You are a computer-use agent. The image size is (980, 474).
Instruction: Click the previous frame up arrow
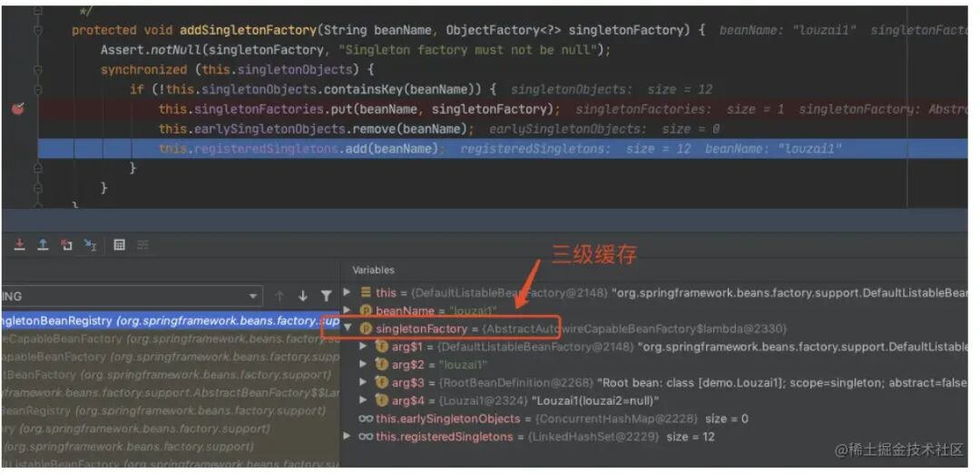coord(279,296)
